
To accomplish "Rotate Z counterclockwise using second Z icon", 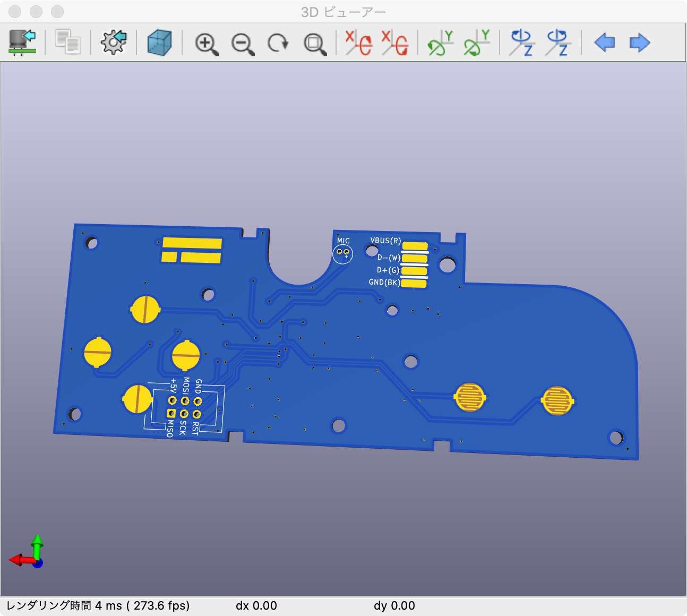I will pyautogui.click(x=557, y=42).
